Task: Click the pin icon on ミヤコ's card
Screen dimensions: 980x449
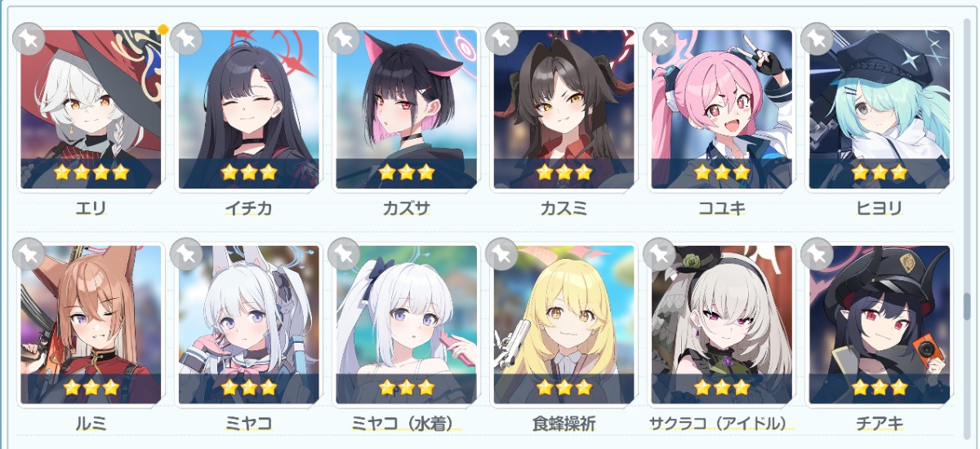Action: [186, 254]
